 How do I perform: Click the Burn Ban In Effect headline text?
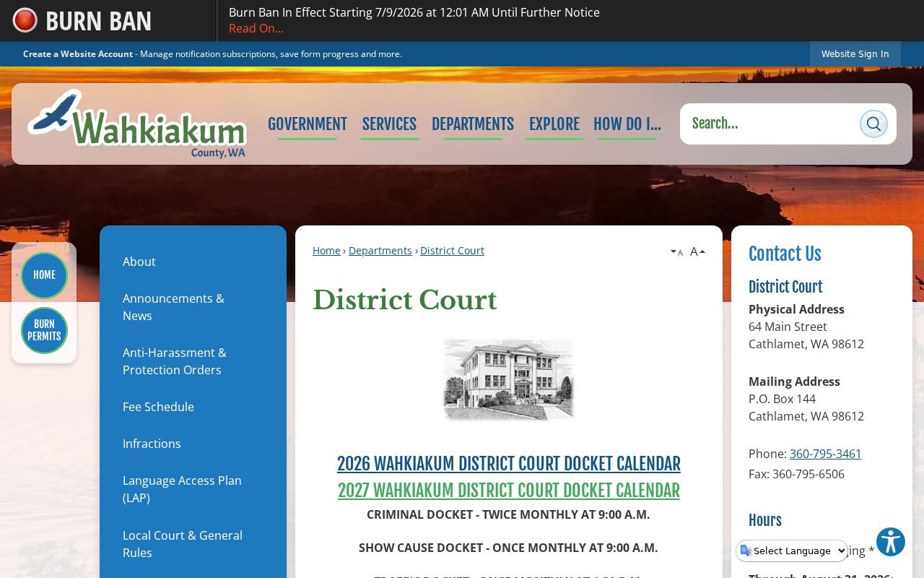414,12
